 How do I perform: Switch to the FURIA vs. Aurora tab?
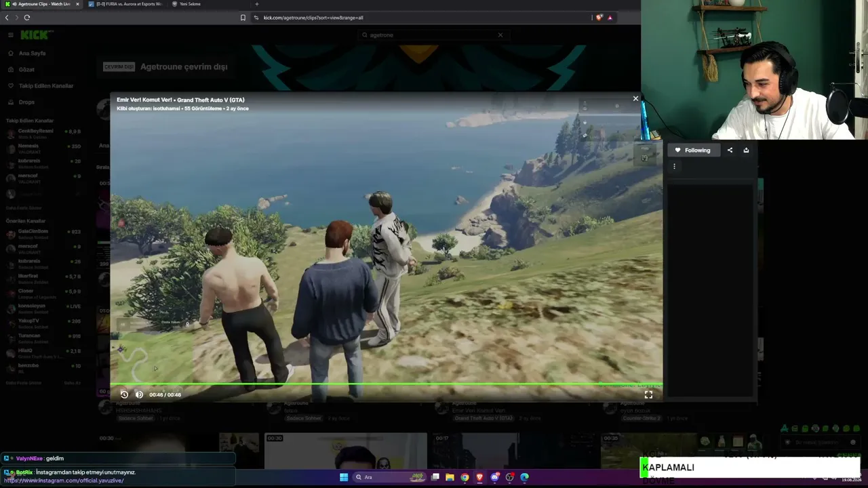tap(125, 4)
